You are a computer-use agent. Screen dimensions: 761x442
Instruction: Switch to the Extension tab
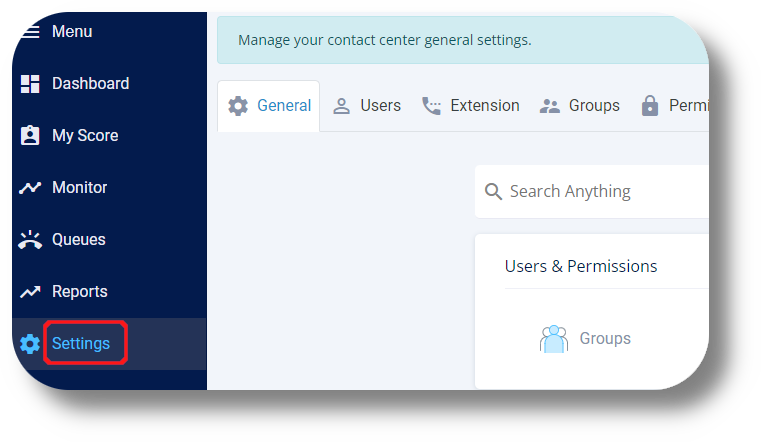pos(471,106)
